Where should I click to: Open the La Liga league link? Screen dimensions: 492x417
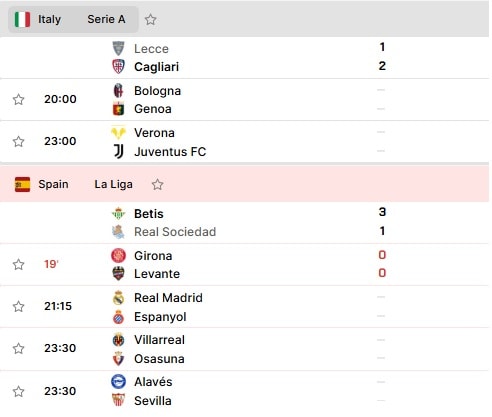coord(113,184)
